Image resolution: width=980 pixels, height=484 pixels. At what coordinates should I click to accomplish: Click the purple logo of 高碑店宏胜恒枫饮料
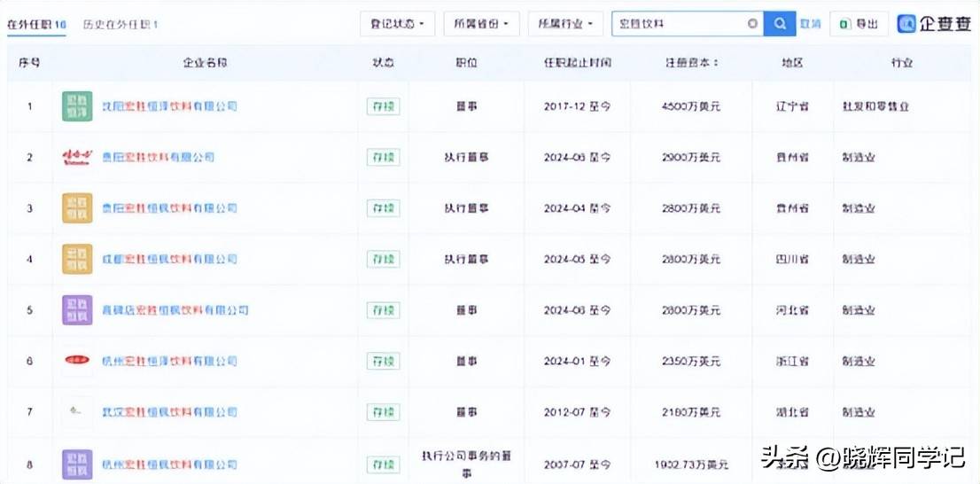[x=77, y=310]
